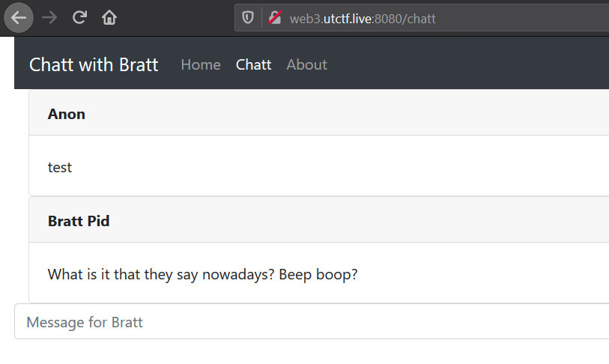Open the About page link
The height and width of the screenshot is (364, 609).
click(x=306, y=64)
